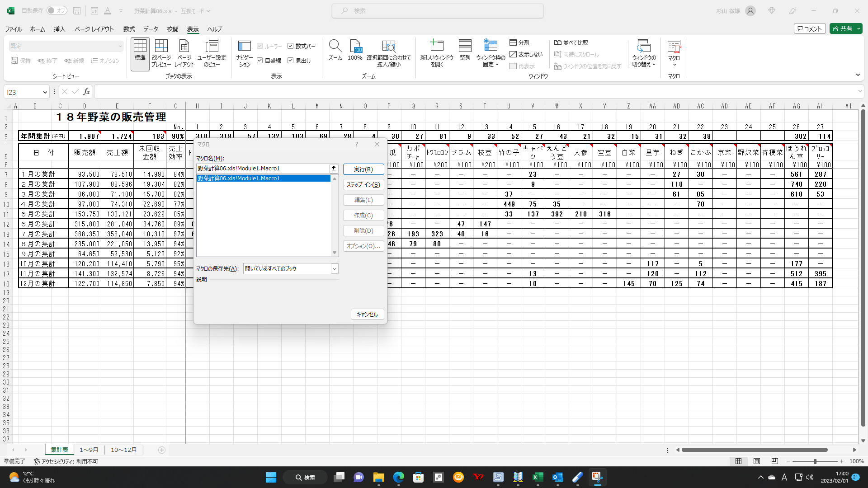
Task: Toggle the Formula Bar checkbox
Action: (x=291, y=46)
